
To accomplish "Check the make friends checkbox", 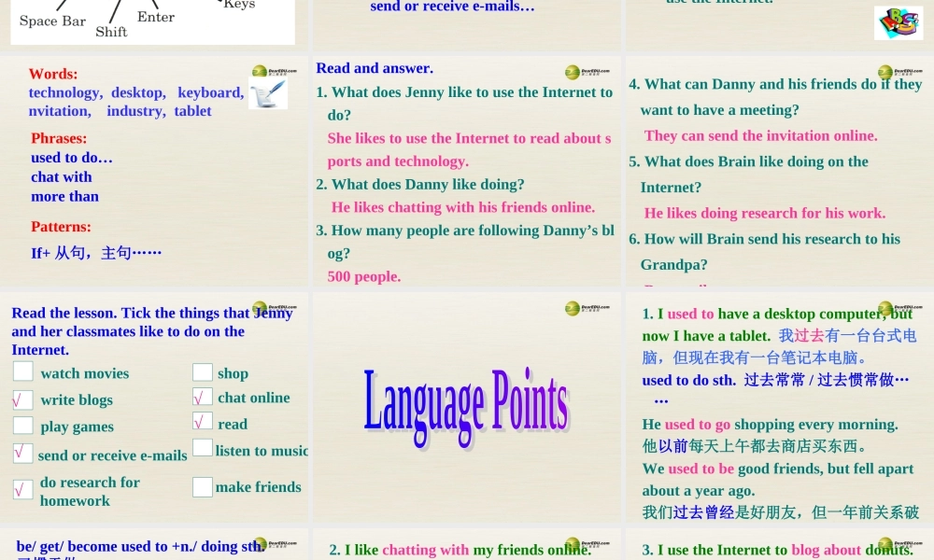I will [x=202, y=485].
